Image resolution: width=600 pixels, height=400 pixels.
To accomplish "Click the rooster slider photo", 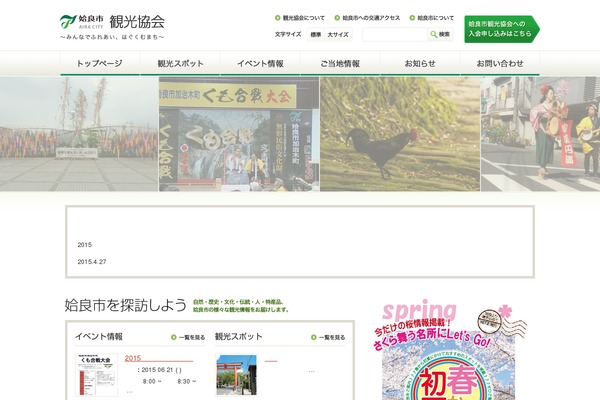I will click(400, 134).
